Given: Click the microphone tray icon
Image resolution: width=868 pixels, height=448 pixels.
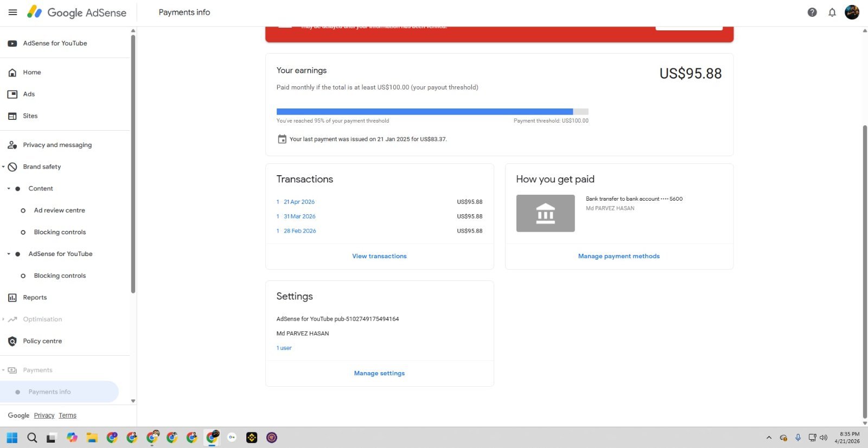Looking at the screenshot, I should pos(798,438).
